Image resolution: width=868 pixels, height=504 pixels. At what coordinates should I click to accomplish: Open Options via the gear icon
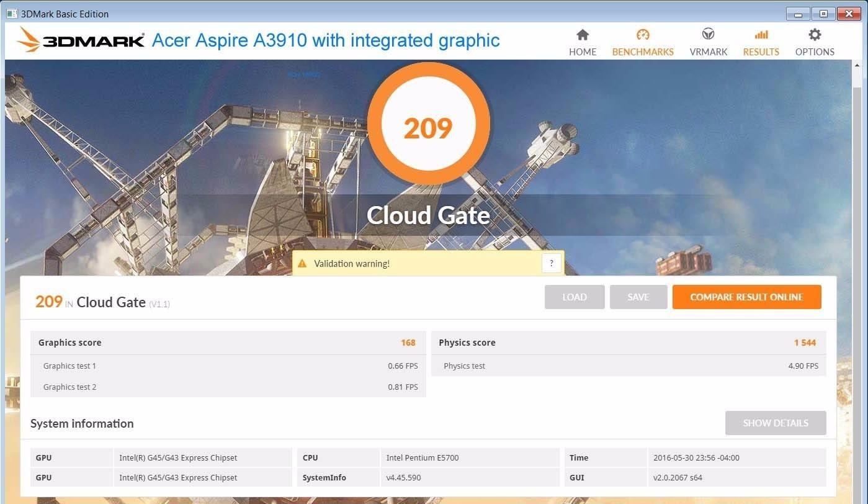815,34
